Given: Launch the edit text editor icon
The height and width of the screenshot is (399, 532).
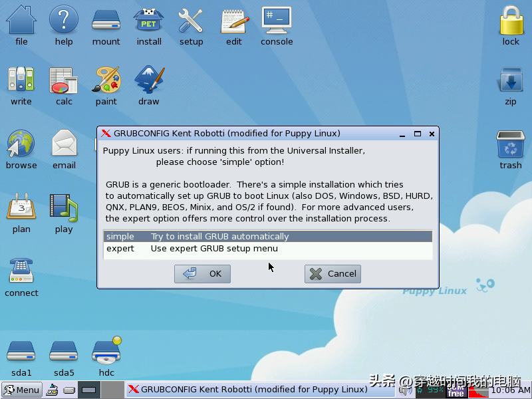Looking at the screenshot, I should [x=234, y=21].
